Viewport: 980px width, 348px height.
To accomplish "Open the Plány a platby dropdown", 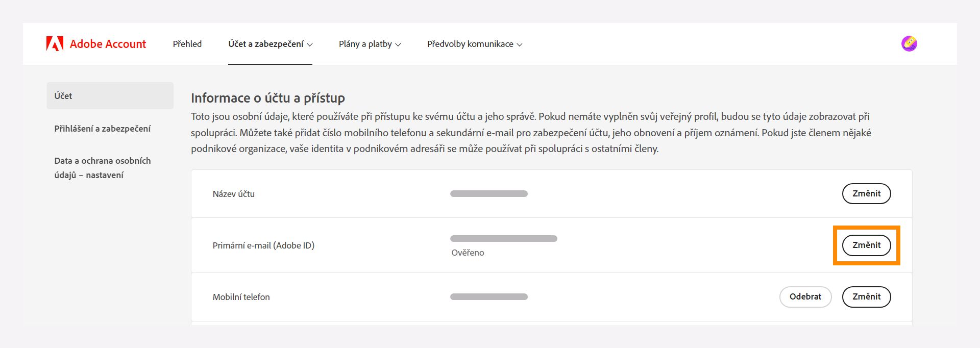I will click(369, 44).
